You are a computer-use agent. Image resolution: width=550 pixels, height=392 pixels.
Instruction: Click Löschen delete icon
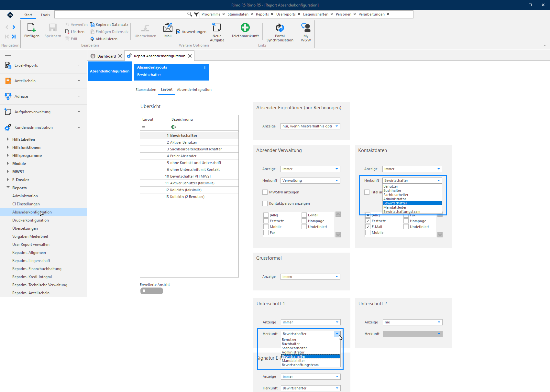click(67, 32)
